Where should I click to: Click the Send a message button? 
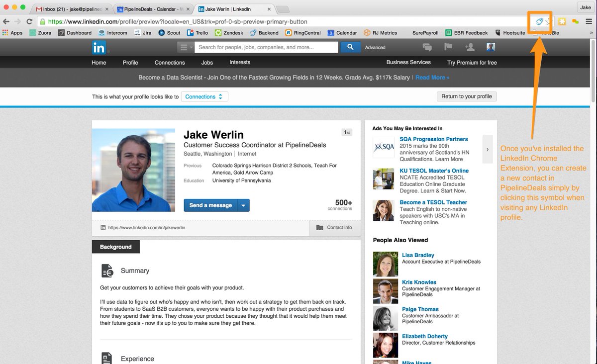pos(210,205)
